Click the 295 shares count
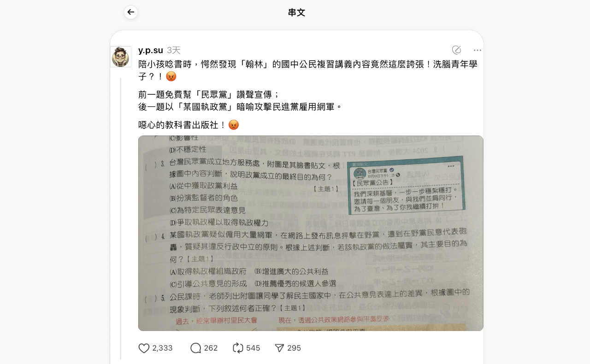 pyautogui.click(x=294, y=348)
